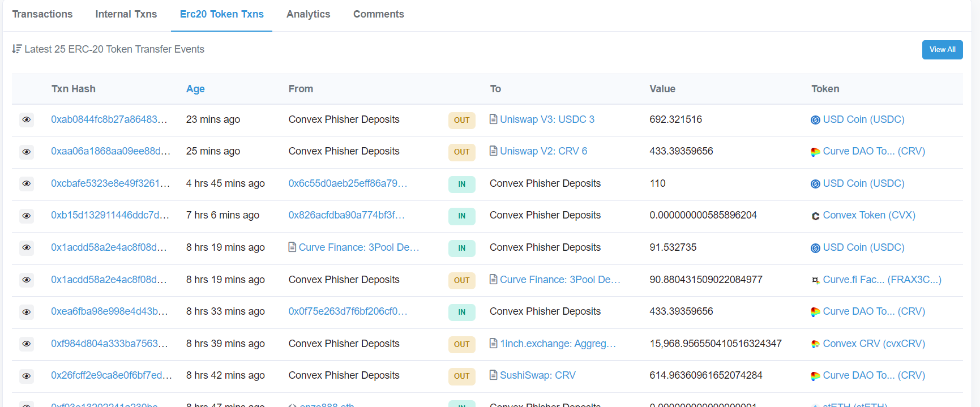Screen dimensions: 980x407
Task: Open transaction hash 0xea6fba98e998e4d43b
Action: [109, 311]
